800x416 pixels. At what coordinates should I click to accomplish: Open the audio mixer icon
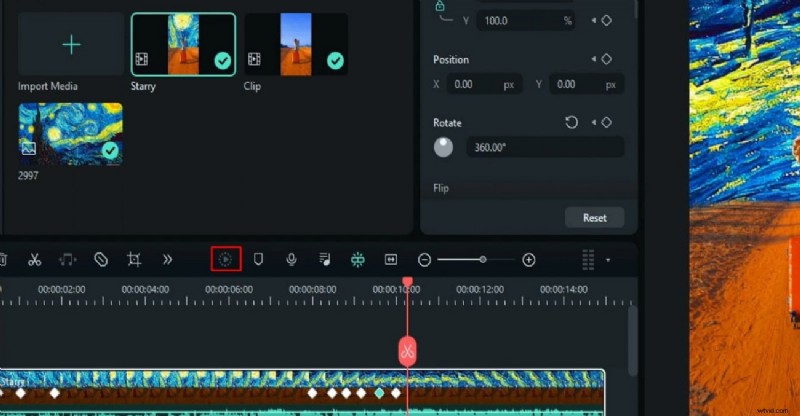coord(325,260)
